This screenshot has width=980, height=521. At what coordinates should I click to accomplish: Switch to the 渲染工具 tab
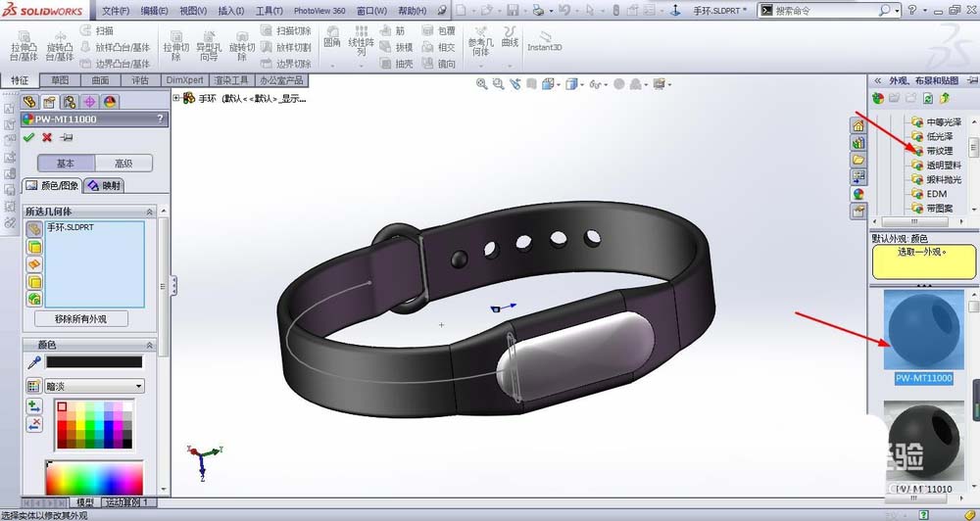(231, 80)
